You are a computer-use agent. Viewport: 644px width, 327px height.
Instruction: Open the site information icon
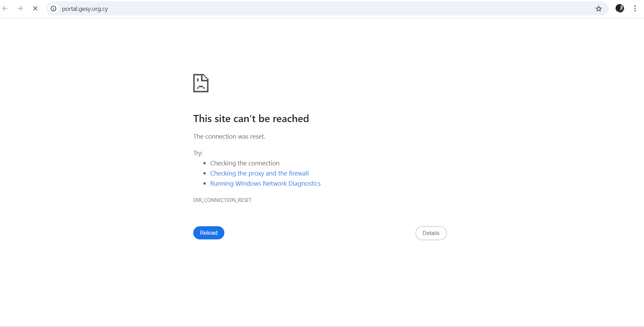pos(53,9)
